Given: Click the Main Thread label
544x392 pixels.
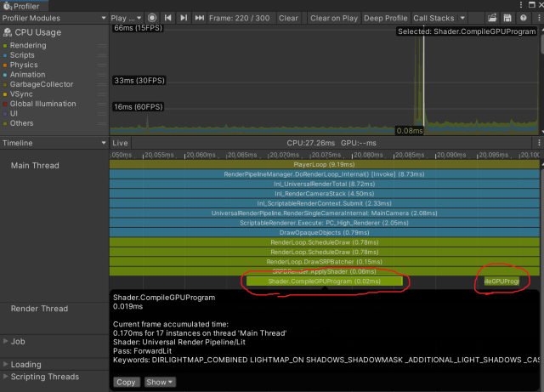Looking at the screenshot, I should (35, 165).
